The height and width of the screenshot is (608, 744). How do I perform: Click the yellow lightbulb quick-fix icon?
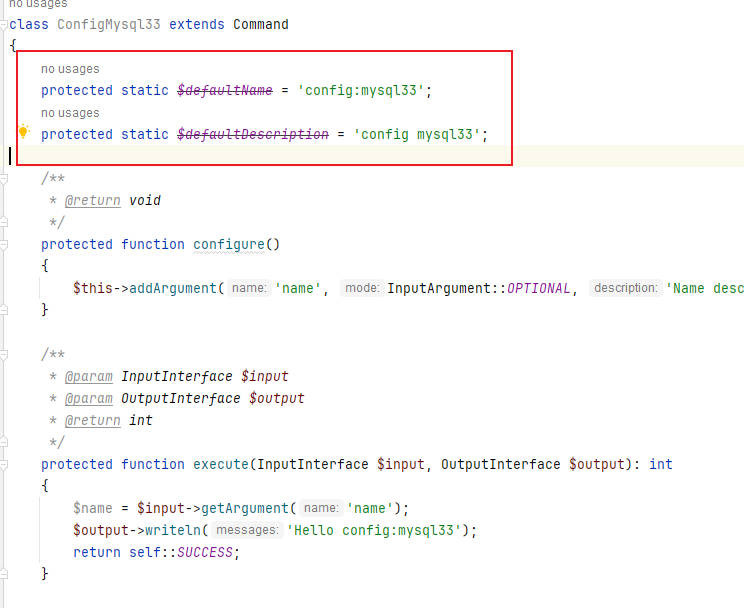coord(23,131)
